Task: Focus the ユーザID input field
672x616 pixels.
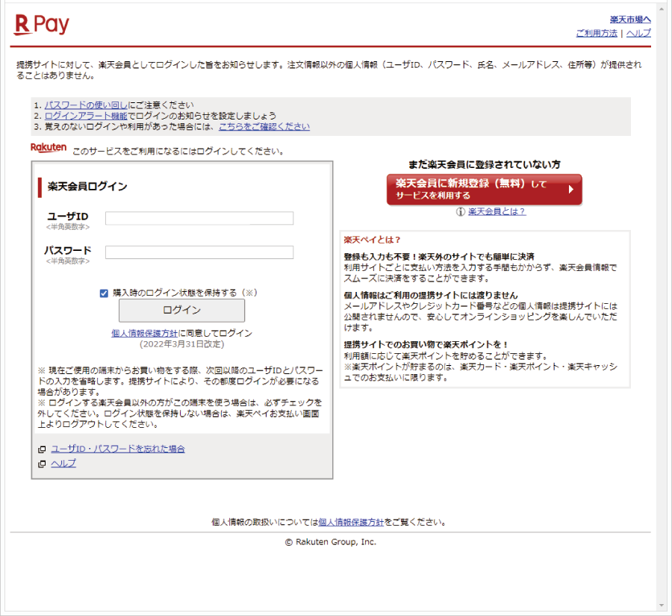Action: point(199,218)
